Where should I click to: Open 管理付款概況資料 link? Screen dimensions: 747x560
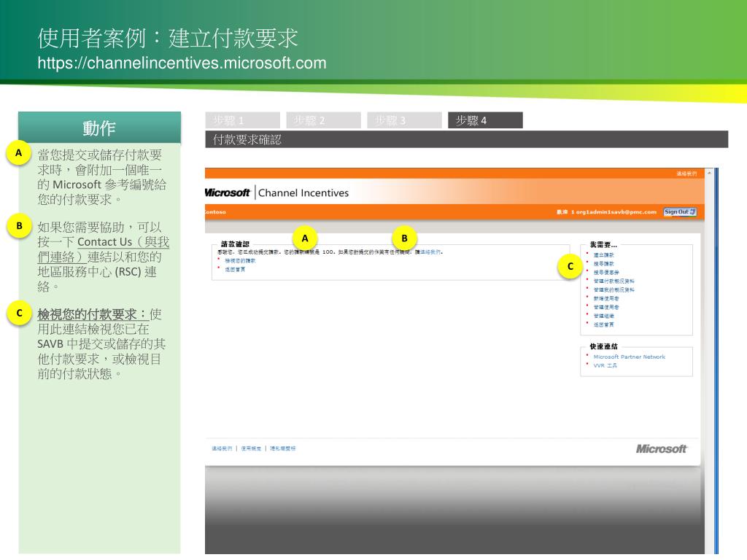click(x=614, y=281)
